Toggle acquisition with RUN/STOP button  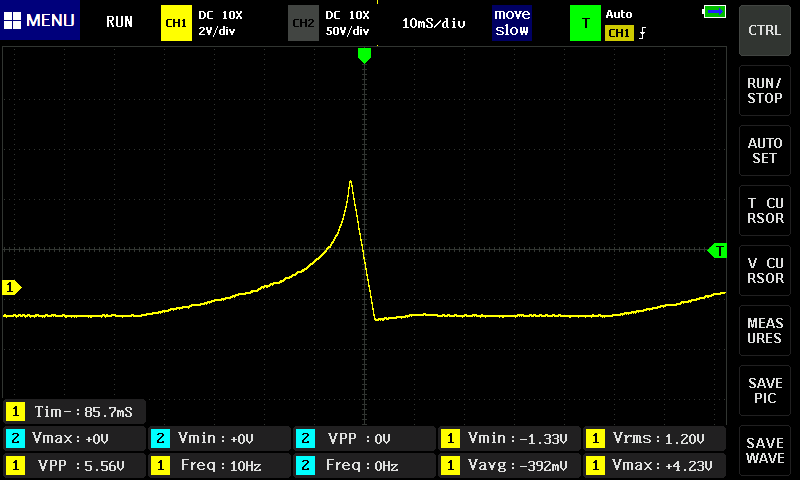pos(765,91)
